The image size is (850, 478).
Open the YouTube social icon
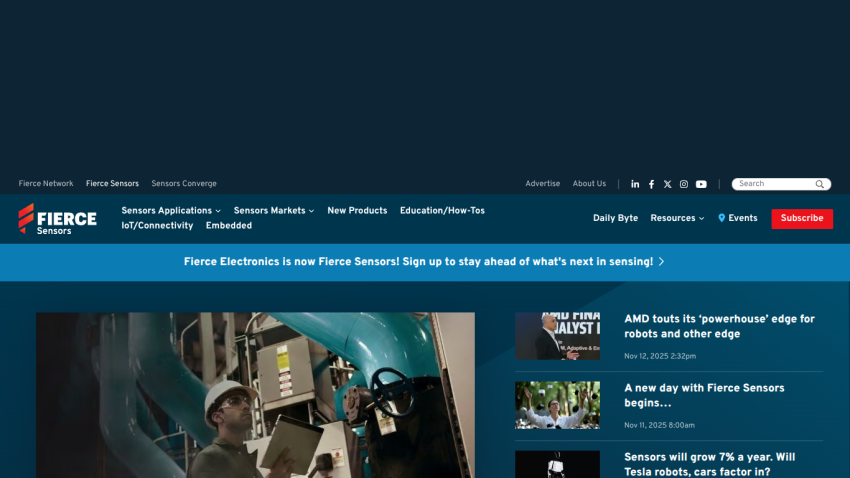pyautogui.click(x=701, y=184)
